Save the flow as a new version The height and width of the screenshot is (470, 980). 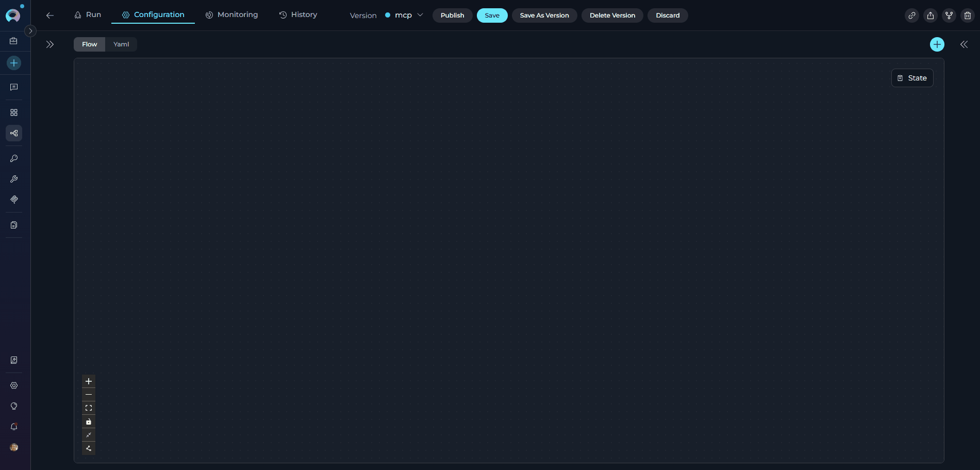(x=544, y=15)
